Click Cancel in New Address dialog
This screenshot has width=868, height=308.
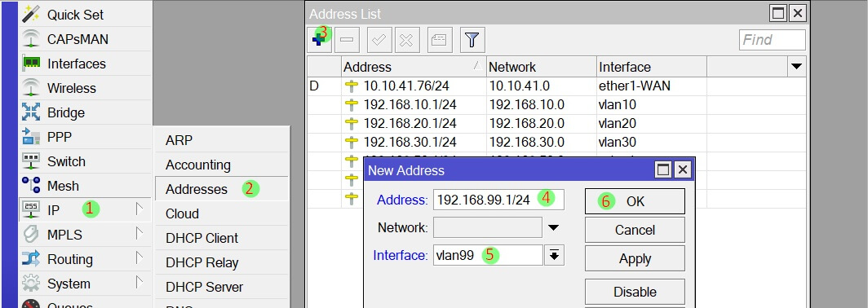point(635,230)
